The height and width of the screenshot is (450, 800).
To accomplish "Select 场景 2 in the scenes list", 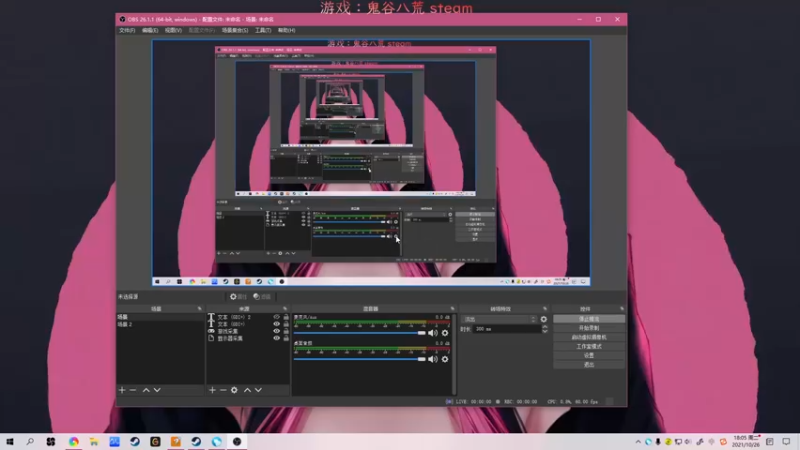I will [x=160, y=324].
